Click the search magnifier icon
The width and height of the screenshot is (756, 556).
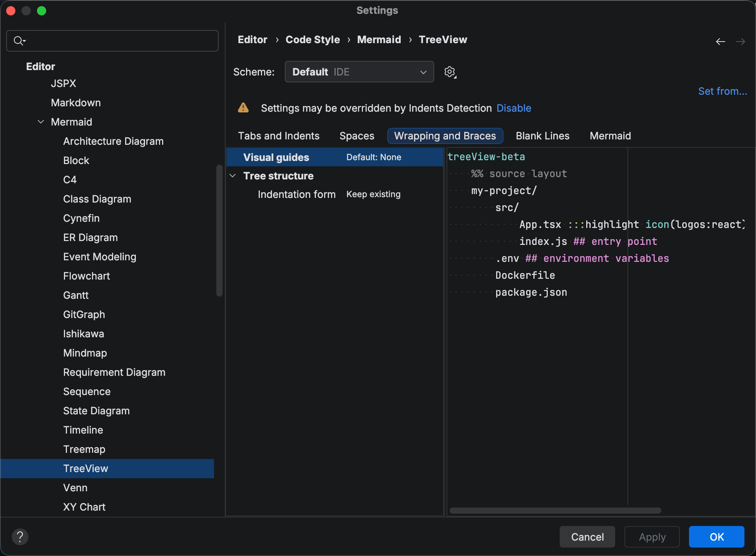(19, 41)
